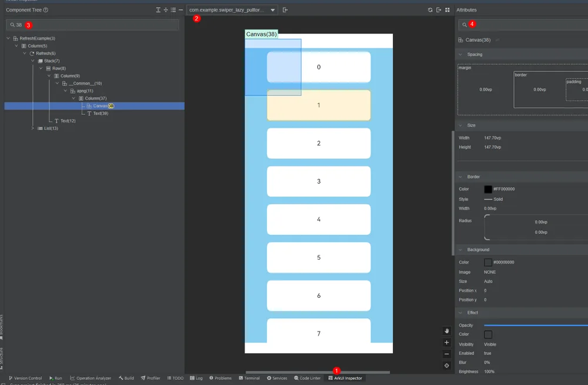Click list item 1 in preview
This screenshot has width=588, height=385.
tap(319, 105)
